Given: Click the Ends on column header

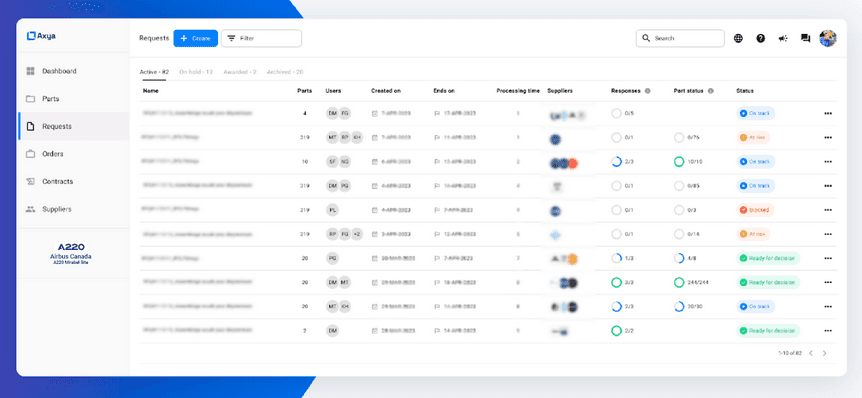Looking at the screenshot, I should 444,91.
